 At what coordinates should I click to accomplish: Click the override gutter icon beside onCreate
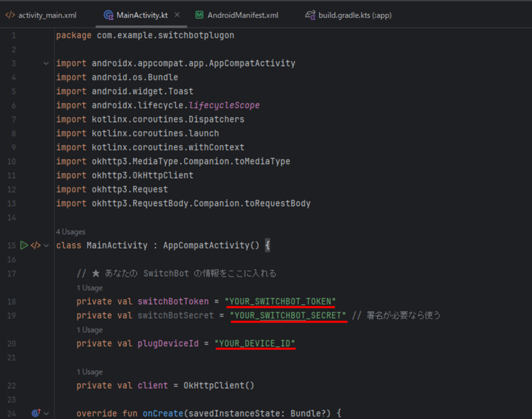pyautogui.click(x=35, y=413)
